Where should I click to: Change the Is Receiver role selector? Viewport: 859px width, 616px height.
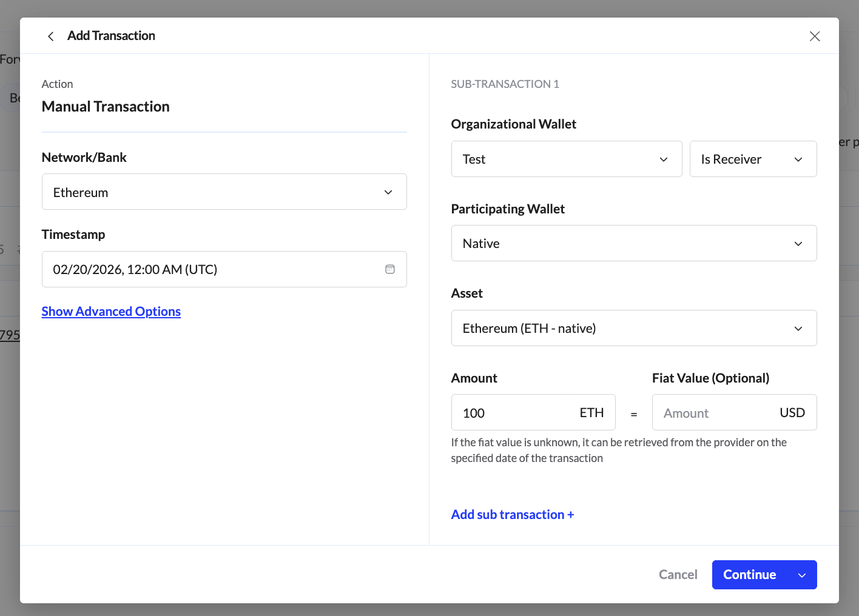[x=746, y=159]
